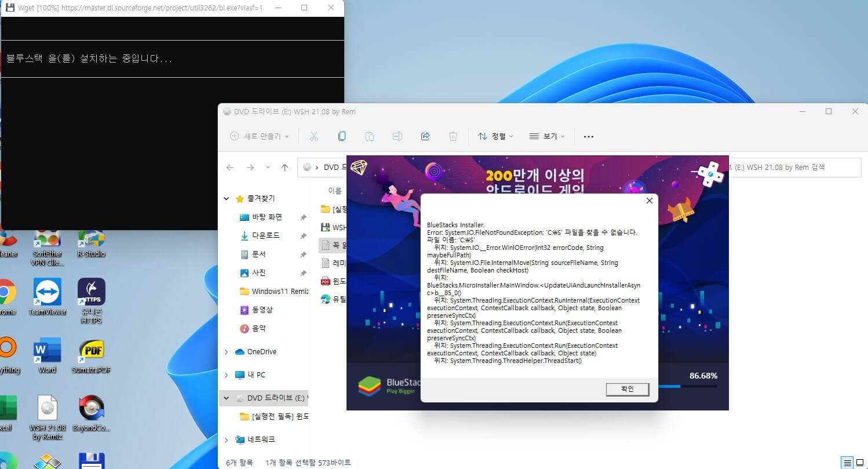Click the DVD drive icon in address bar

(x=307, y=168)
